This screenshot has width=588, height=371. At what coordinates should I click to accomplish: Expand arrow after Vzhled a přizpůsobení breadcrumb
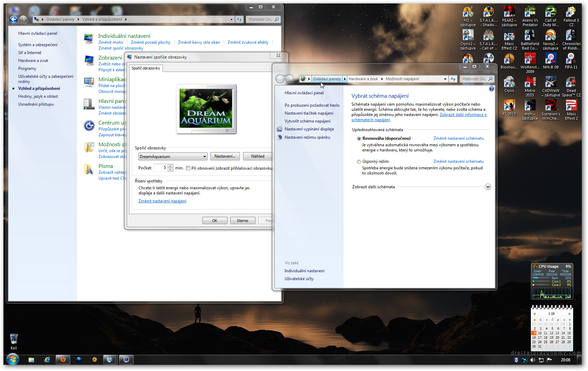coord(126,20)
